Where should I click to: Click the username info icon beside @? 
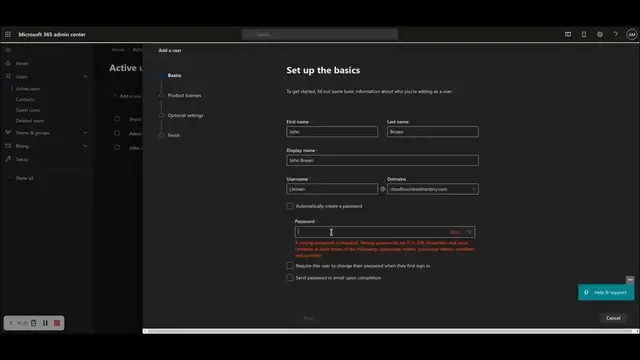click(382, 189)
